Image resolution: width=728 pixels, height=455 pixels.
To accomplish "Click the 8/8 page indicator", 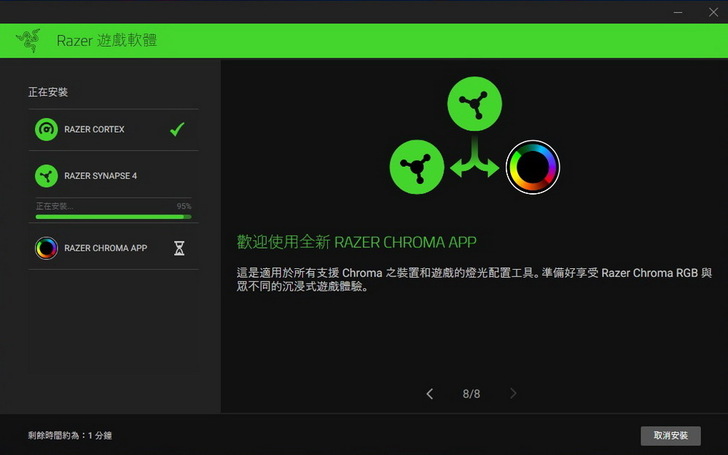I will [471, 394].
